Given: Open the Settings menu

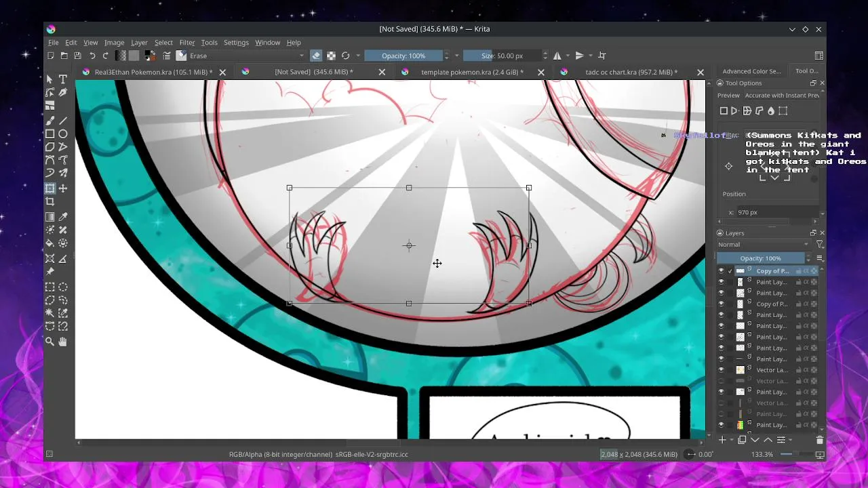Looking at the screenshot, I should [x=236, y=43].
